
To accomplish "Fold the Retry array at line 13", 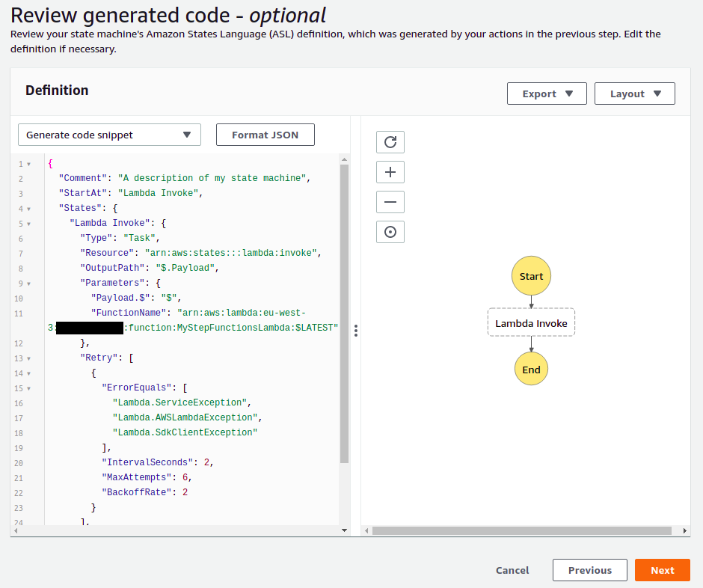I will 28,358.
